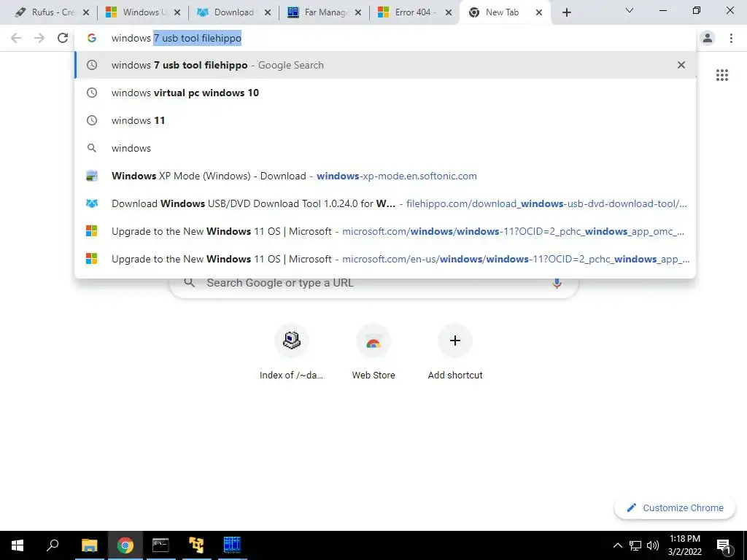Click the Google G icon in address bar

[x=91, y=38]
